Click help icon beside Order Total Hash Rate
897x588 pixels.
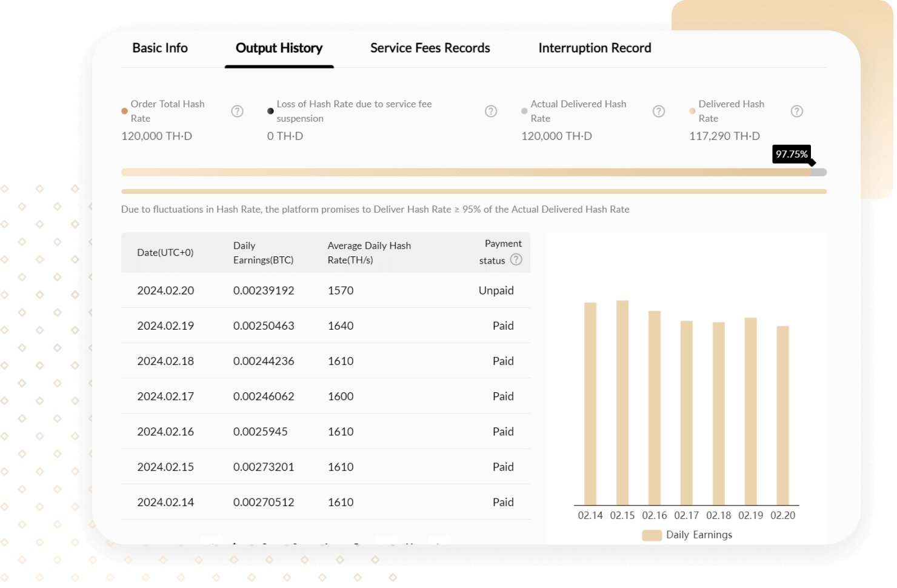point(238,111)
